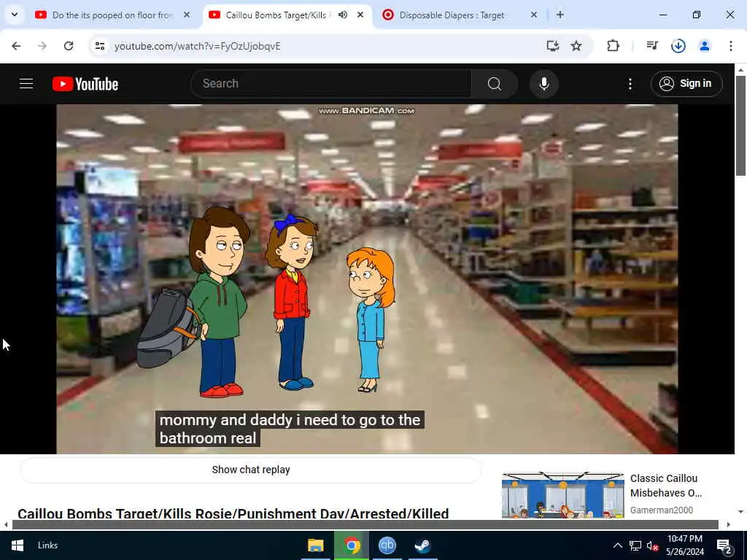Open network status tray icon

click(x=635, y=545)
